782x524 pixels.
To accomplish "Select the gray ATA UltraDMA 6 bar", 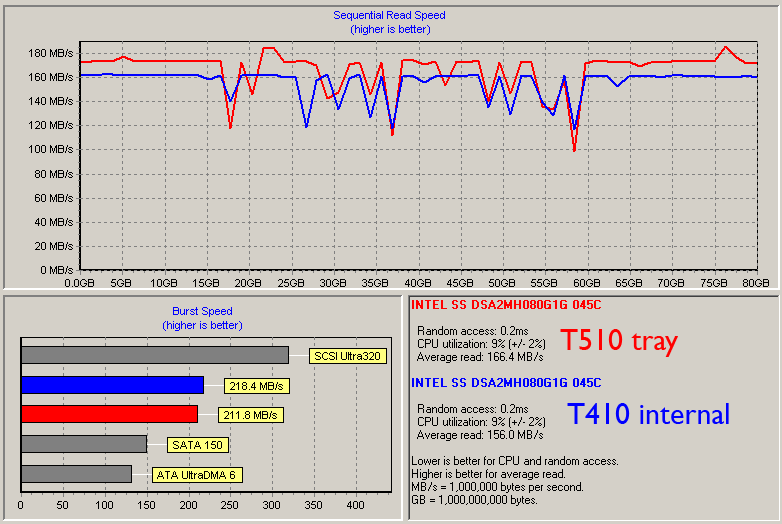I will coord(77,474).
